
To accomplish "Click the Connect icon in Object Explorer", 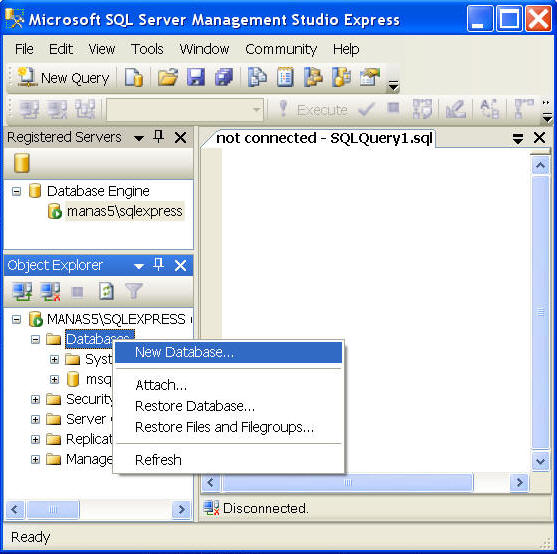I will (22, 292).
